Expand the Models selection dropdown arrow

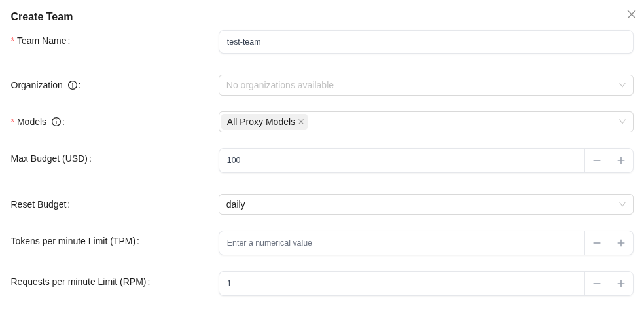coord(622,122)
